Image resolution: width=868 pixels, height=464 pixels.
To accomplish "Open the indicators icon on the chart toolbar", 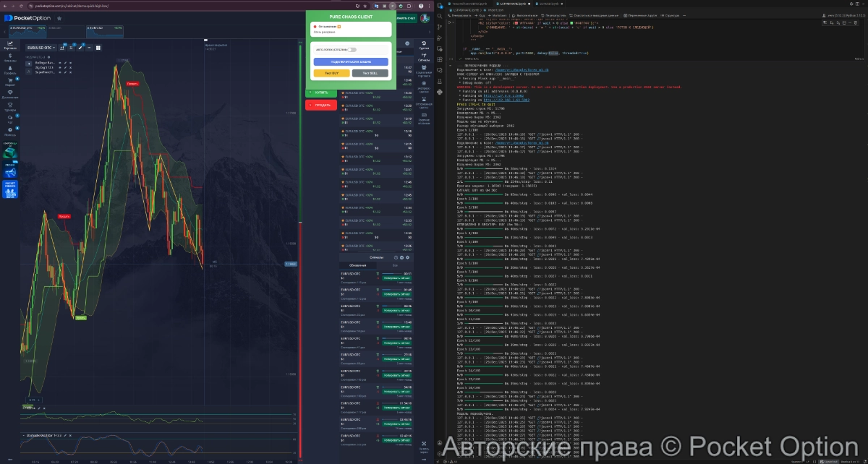I will point(62,48).
